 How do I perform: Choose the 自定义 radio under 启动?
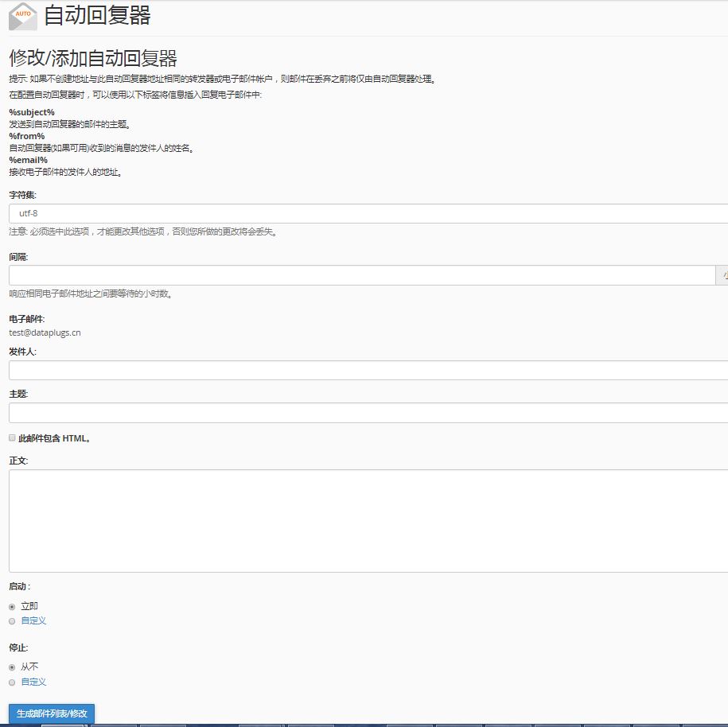click(x=12, y=620)
